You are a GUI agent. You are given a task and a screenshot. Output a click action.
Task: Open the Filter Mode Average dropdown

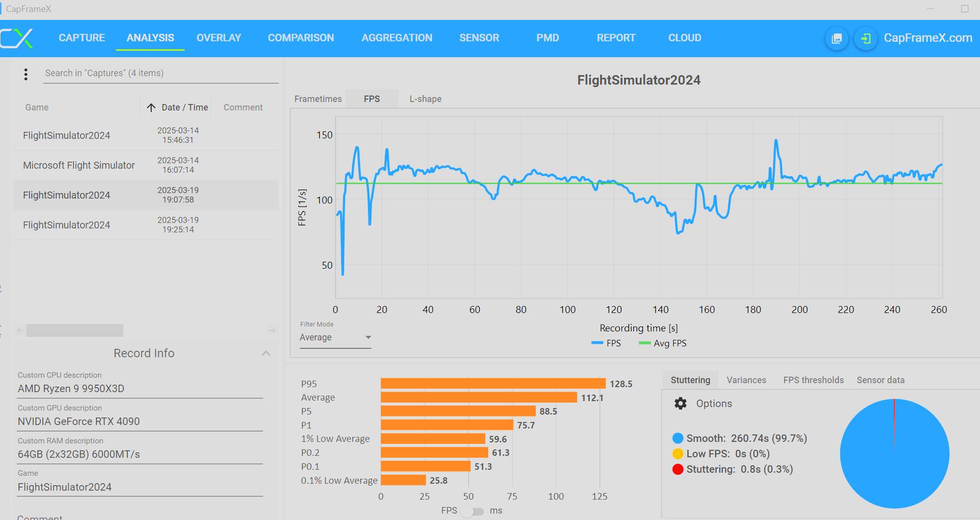pos(336,337)
